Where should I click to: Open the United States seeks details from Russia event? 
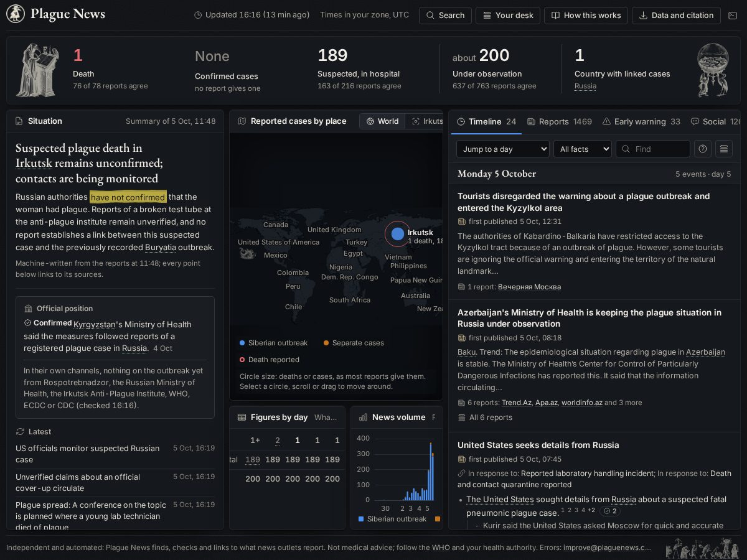pos(538,445)
